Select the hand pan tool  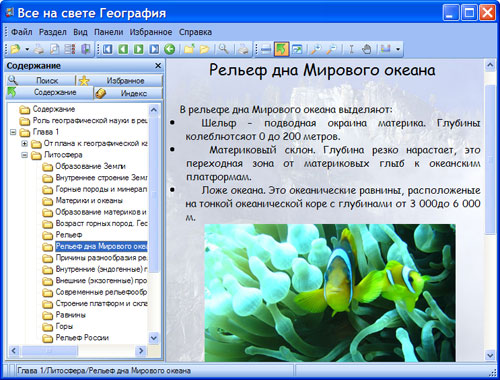click(366, 49)
